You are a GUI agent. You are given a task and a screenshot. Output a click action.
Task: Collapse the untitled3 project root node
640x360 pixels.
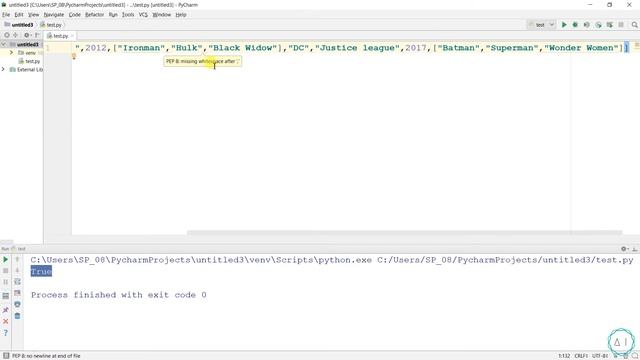(x=4, y=44)
